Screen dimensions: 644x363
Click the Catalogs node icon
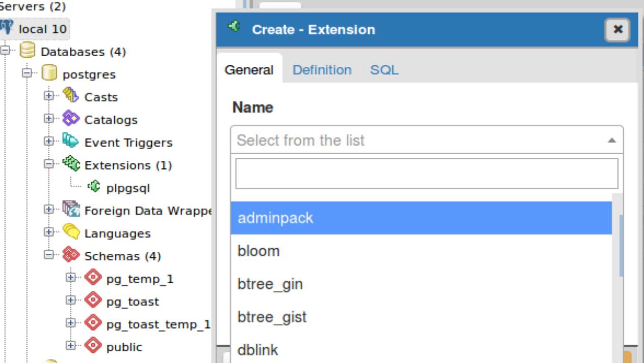tap(70, 118)
